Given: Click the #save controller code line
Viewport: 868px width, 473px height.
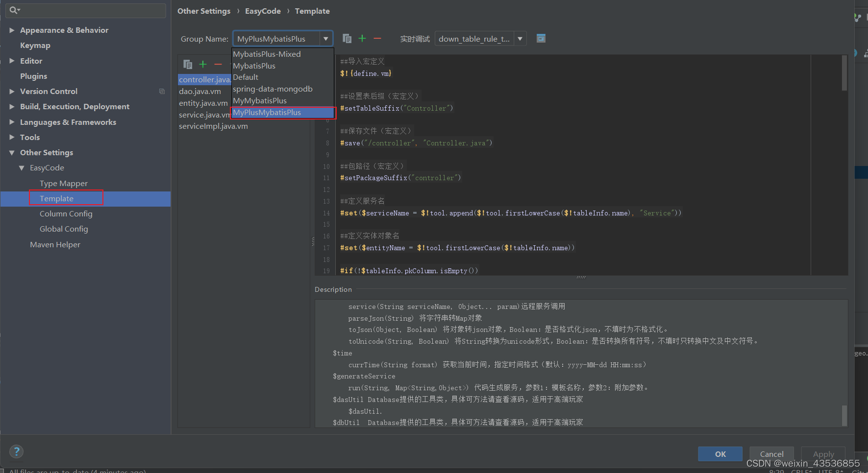Looking at the screenshot, I should coord(416,143).
